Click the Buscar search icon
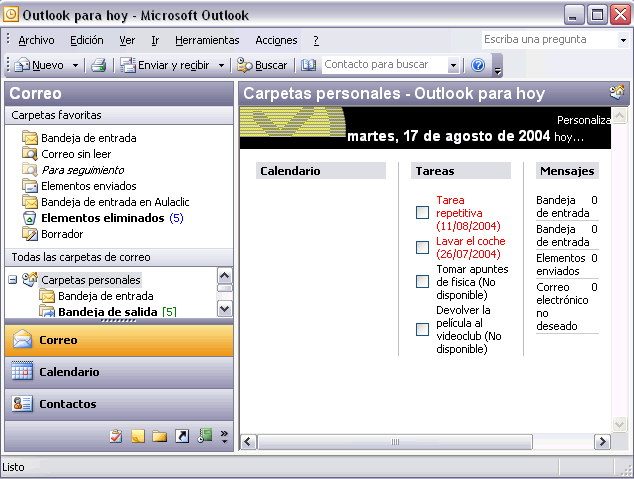This screenshot has height=479, width=634. click(245, 65)
